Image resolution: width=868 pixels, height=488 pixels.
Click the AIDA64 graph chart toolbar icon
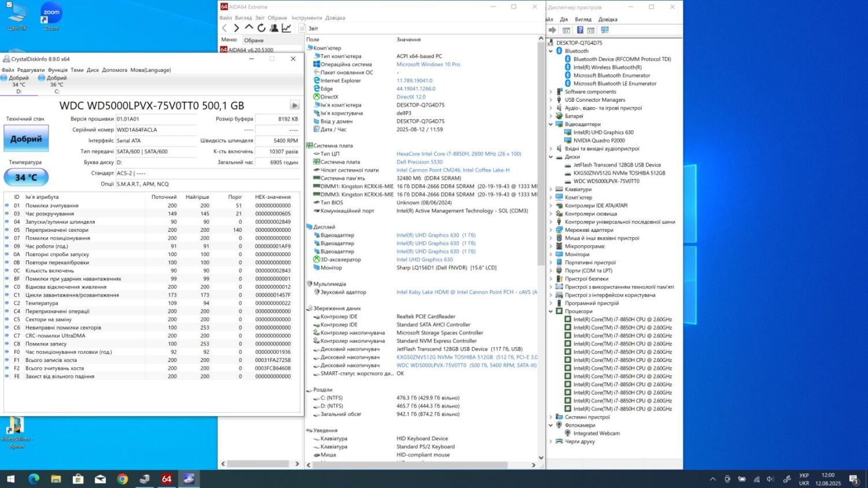tap(286, 28)
